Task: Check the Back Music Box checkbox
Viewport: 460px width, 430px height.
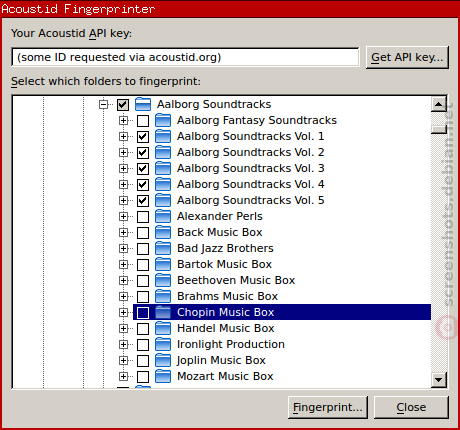Action: (x=143, y=233)
